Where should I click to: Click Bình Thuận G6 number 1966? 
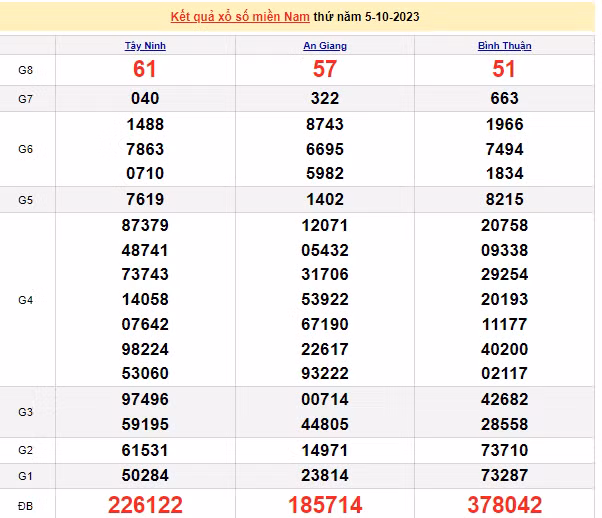pyautogui.click(x=504, y=125)
